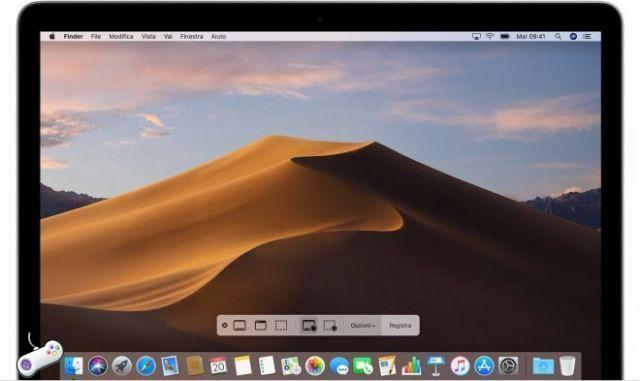Open Maps app in Dock
The width and height of the screenshot is (640, 381).
point(291,366)
